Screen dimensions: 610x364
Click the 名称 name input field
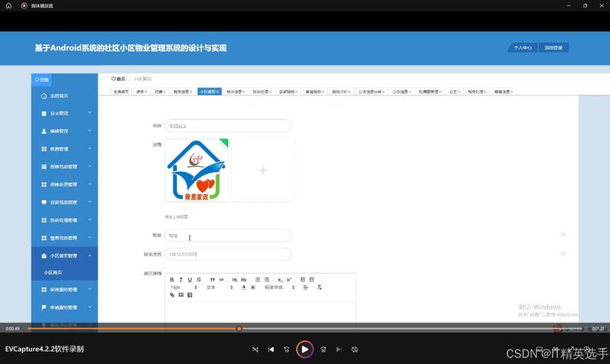click(229, 126)
